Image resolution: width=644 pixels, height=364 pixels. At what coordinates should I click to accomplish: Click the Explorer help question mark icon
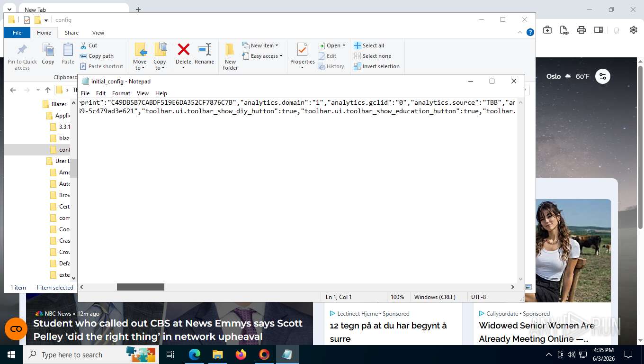(530, 32)
